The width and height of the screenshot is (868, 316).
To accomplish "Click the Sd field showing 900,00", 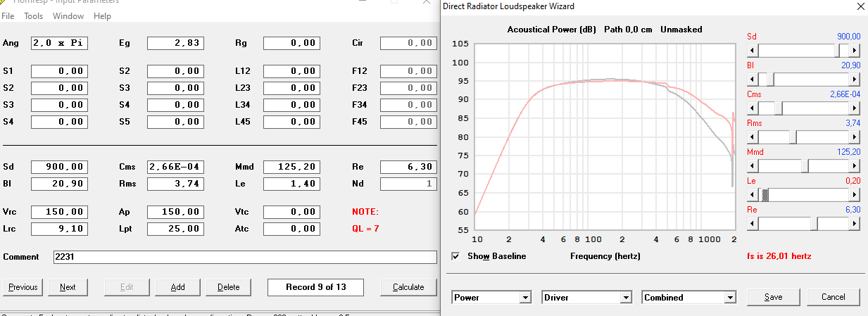I will (x=59, y=167).
